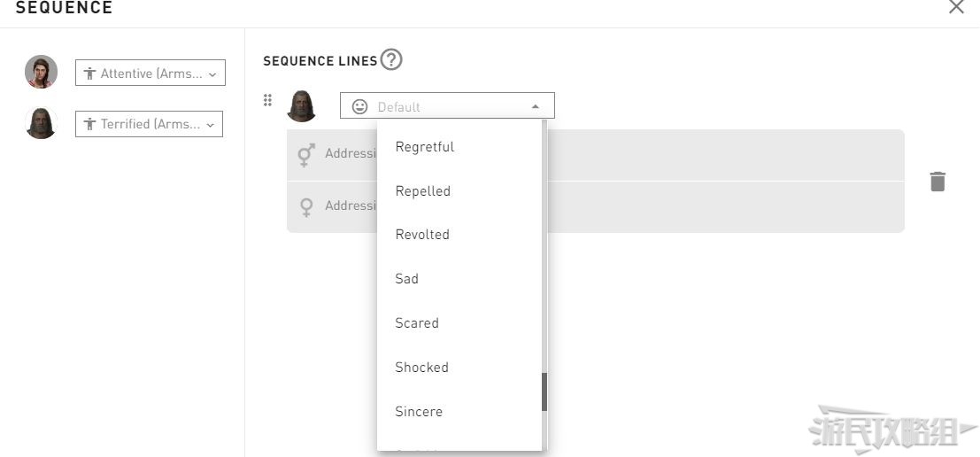This screenshot has height=457, width=980.
Task: Open the Terrified (Arms...) pose dropdown
Action: click(x=149, y=124)
